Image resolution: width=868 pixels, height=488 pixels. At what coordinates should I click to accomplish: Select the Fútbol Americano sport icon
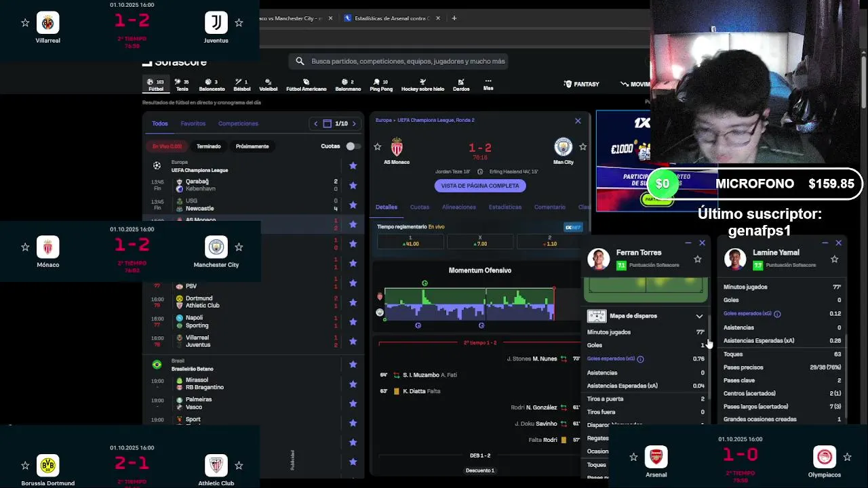[306, 85]
